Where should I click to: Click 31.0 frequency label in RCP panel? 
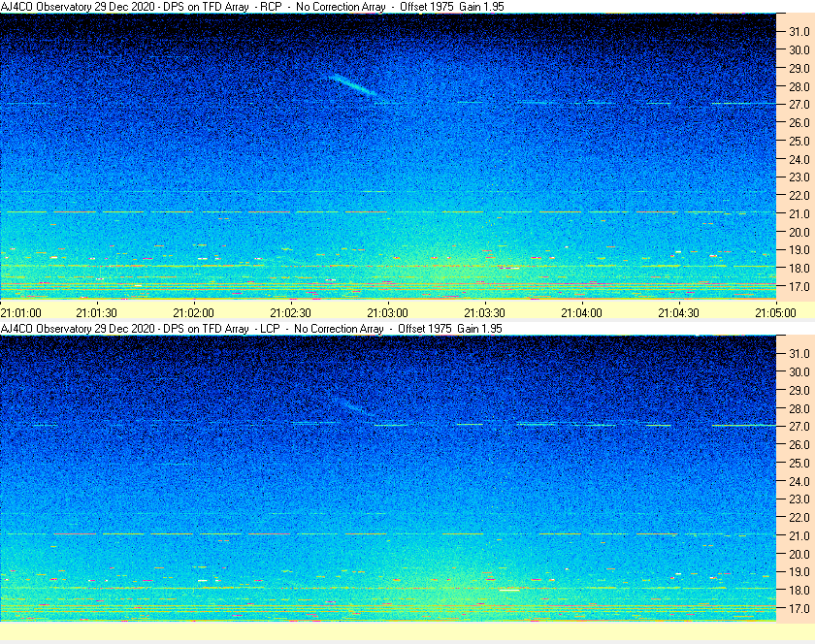799,32
